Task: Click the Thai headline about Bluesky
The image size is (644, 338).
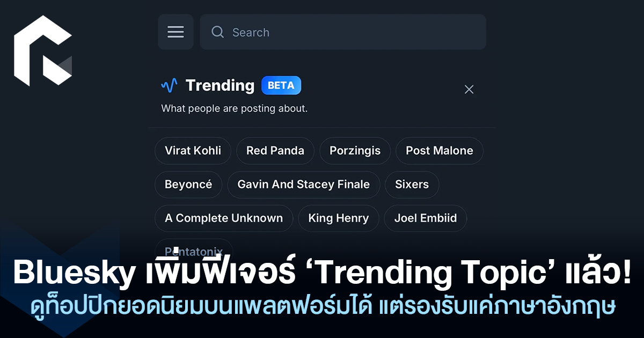Action: click(322, 275)
